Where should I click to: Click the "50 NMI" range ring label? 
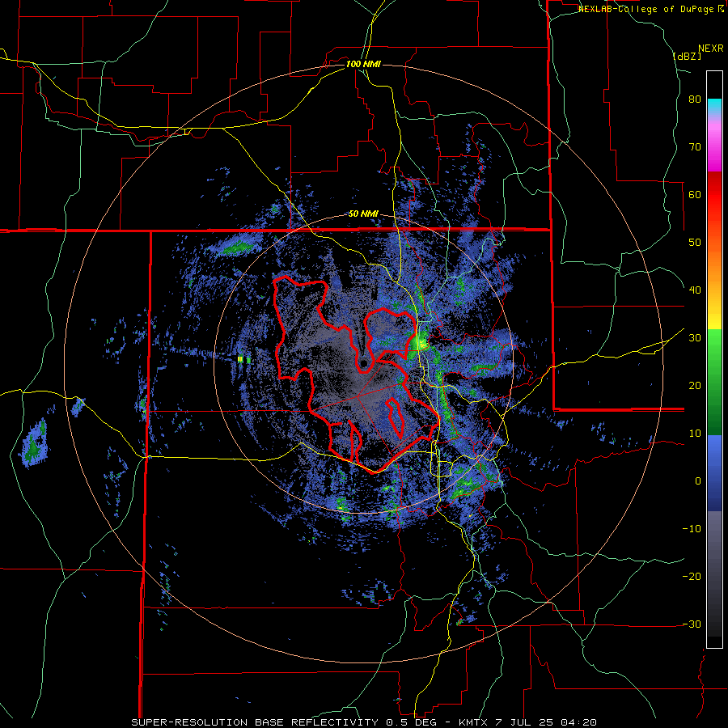click(x=363, y=214)
